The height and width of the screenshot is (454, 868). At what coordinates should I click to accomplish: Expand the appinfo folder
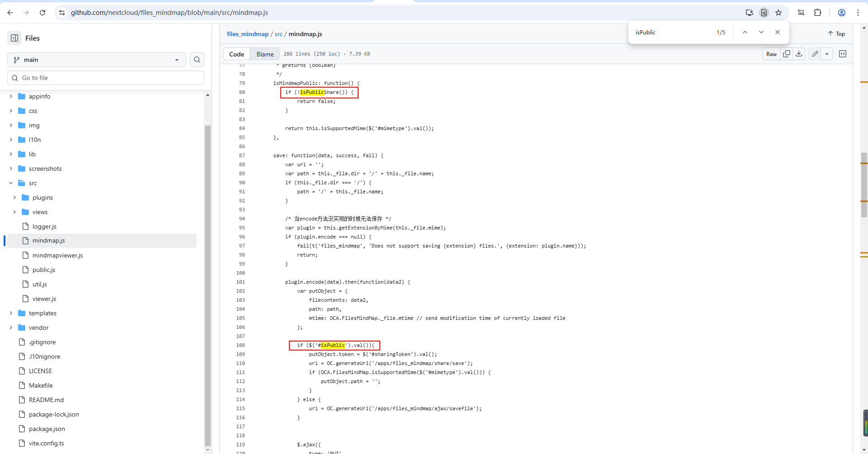tap(11, 96)
